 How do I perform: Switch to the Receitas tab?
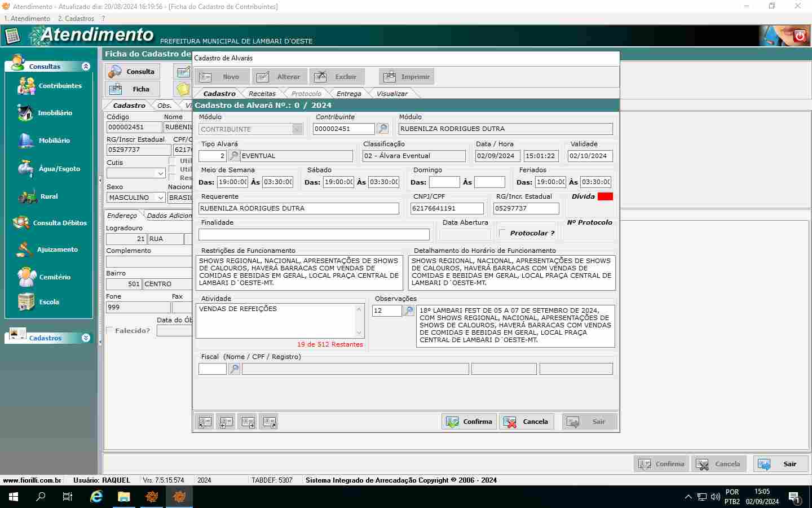[262, 94]
